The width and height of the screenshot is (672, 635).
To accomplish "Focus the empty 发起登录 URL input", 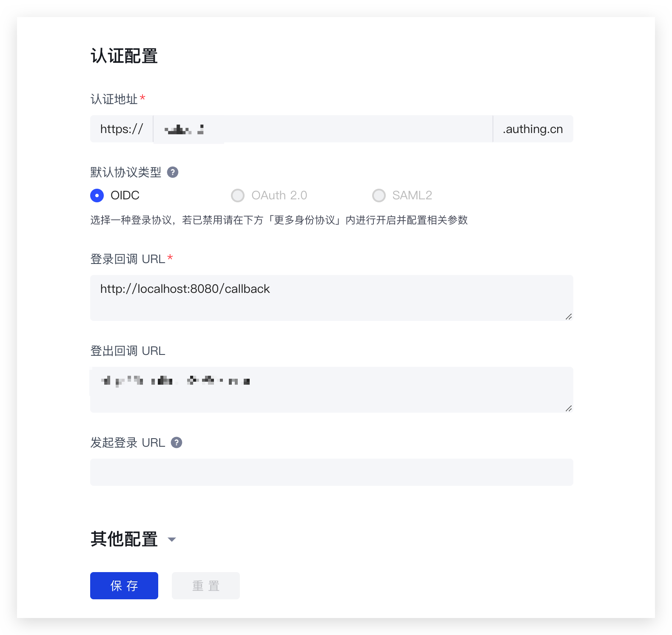I will [x=332, y=472].
